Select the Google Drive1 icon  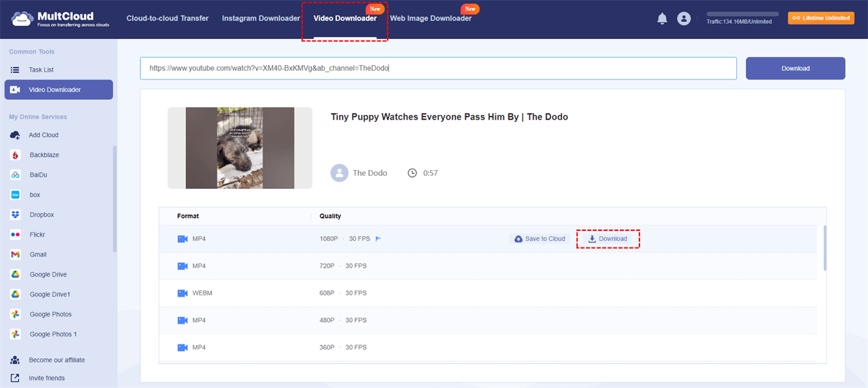(15, 295)
